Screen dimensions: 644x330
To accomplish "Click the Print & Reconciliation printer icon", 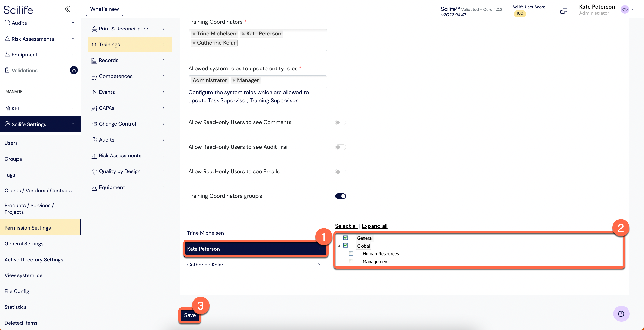I will click(x=94, y=29).
